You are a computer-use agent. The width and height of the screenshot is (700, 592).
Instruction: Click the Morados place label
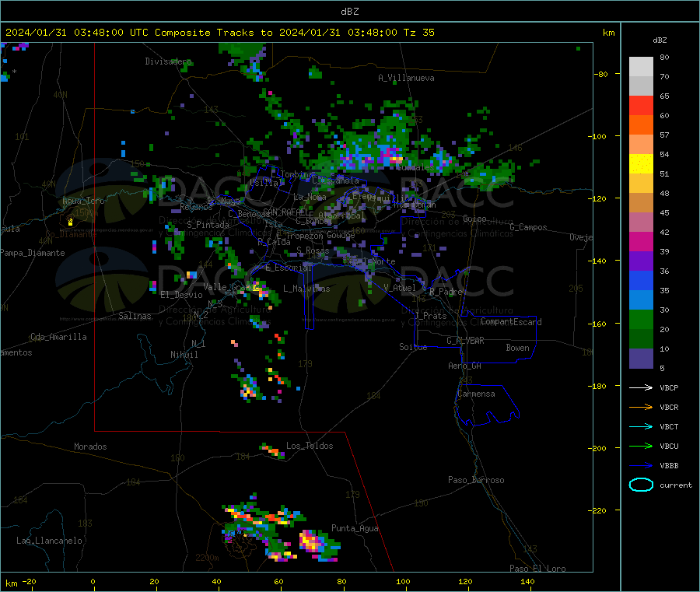[x=90, y=447]
